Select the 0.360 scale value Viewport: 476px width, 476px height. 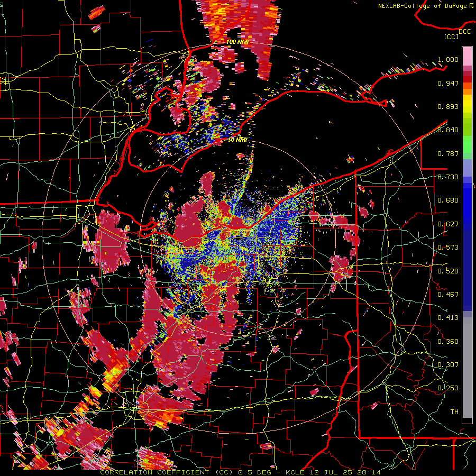tap(448, 341)
